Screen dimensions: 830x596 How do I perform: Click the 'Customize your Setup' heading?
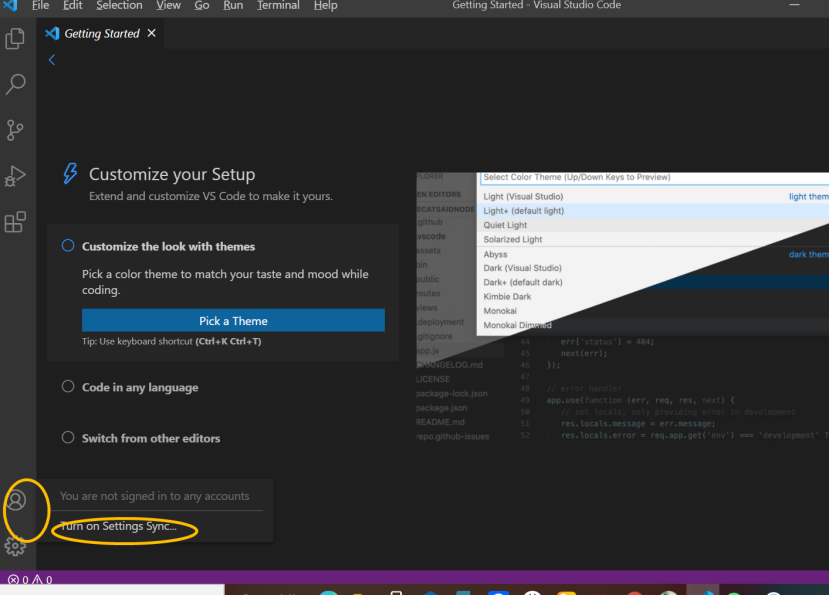pos(172,174)
